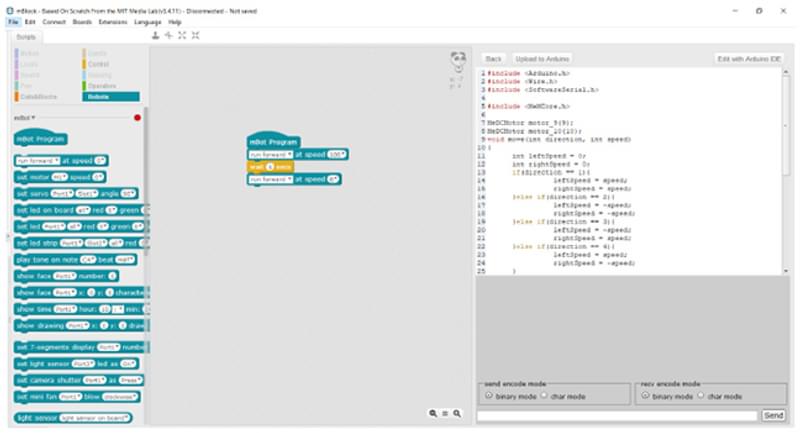Click the show face number block
This screenshot has width=800, height=433.
click(x=66, y=276)
